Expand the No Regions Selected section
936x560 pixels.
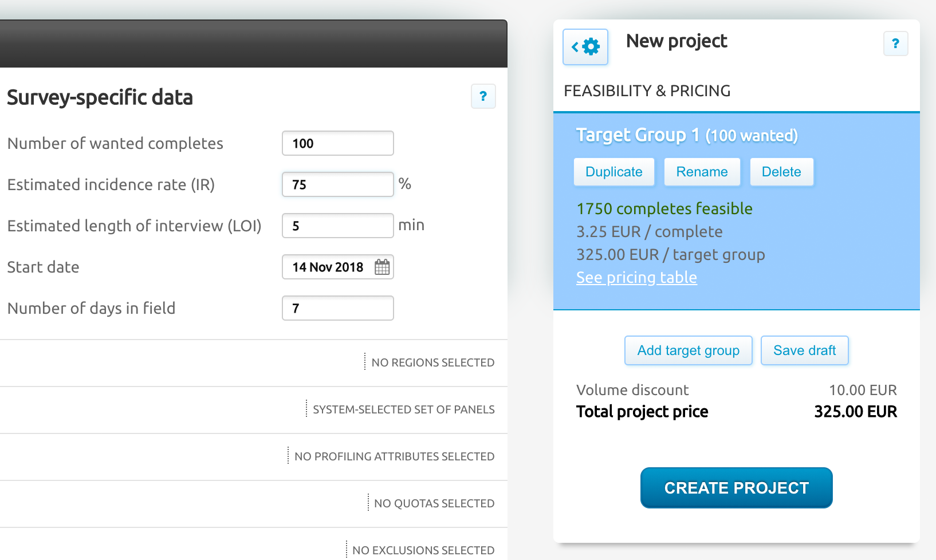pos(253,363)
